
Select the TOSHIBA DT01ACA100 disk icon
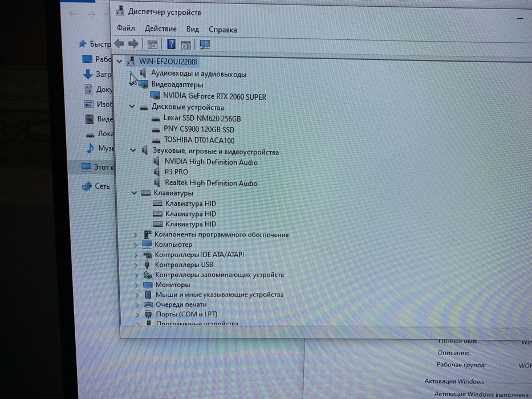[x=156, y=140]
